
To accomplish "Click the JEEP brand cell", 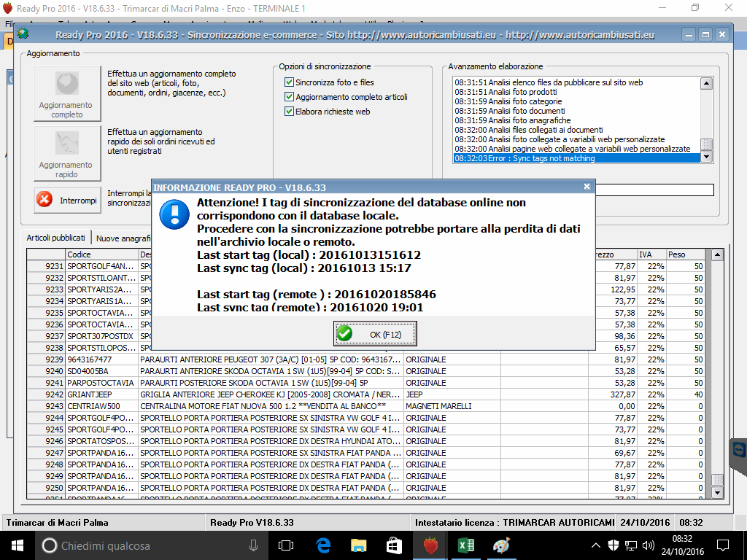I will tap(452, 394).
